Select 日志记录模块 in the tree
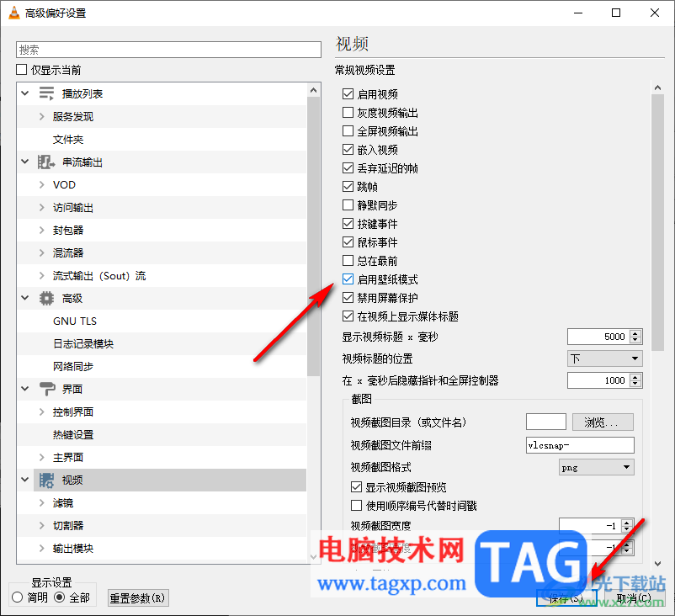The width and height of the screenshot is (675, 616). click(83, 344)
